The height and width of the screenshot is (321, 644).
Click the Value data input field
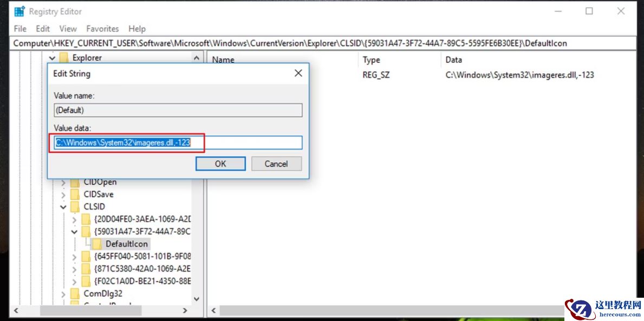(x=179, y=142)
